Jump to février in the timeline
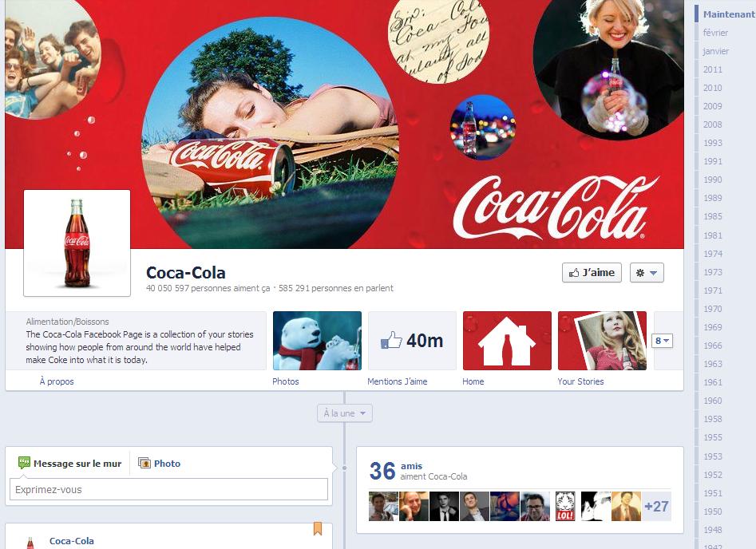Image resolution: width=756 pixels, height=549 pixels. tap(715, 33)
